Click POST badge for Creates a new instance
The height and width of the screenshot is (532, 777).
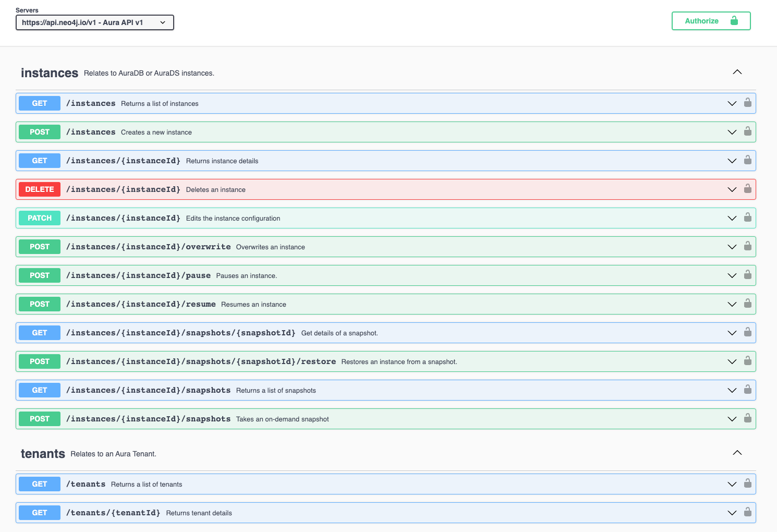[x=40, y=132]
